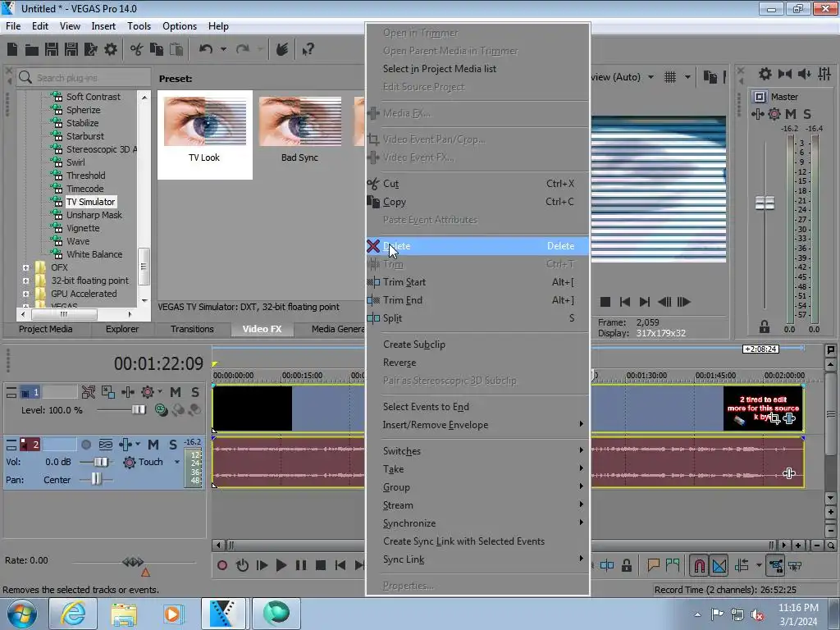Solo audio track 2
840x630 pixels.
pyautogui.click(x=172, y=444)
